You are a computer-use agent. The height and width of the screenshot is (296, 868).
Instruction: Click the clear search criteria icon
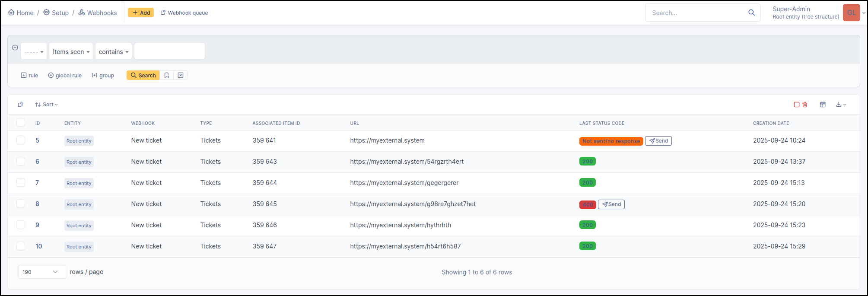point(181,75)
